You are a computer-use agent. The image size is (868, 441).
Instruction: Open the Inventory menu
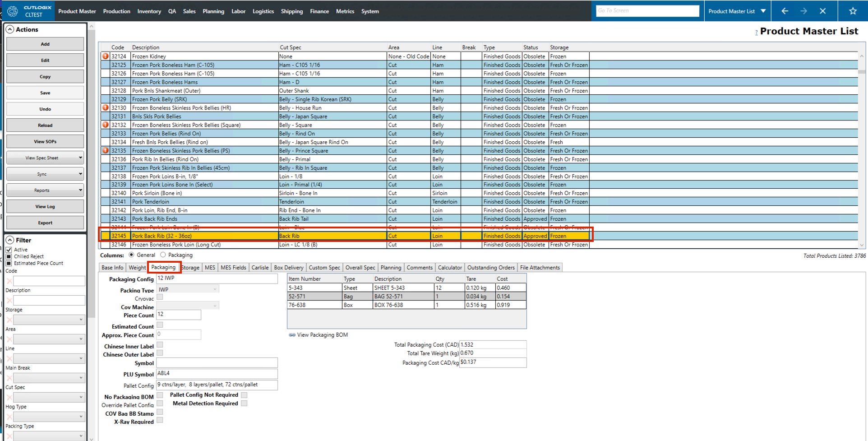coord(149,11)
